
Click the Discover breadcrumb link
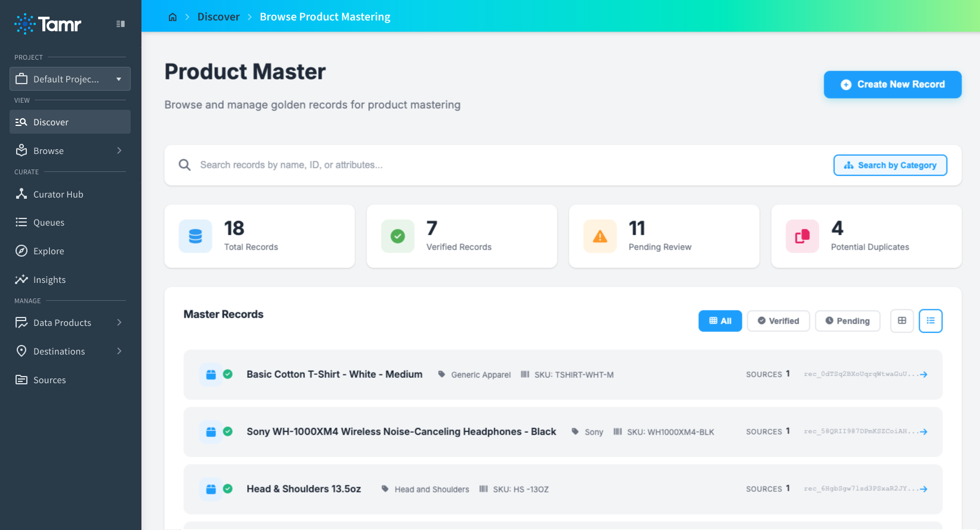point(218,17)
